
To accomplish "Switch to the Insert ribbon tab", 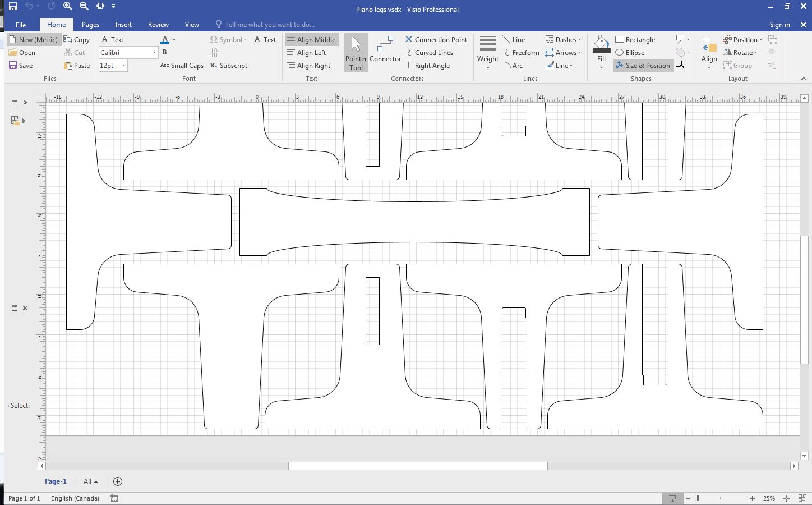I will point(123,25).
